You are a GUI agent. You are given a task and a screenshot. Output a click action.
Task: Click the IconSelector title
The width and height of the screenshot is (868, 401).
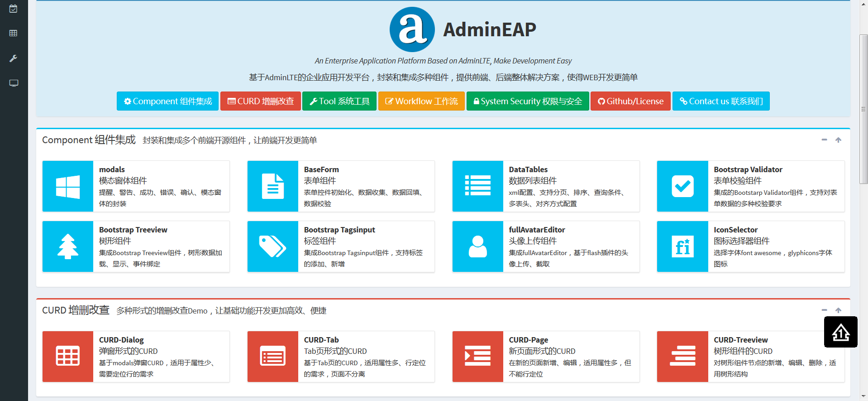[735, 230]
